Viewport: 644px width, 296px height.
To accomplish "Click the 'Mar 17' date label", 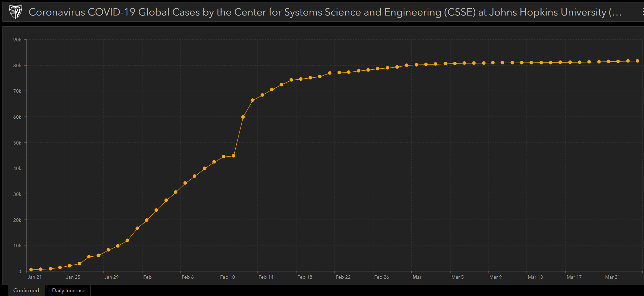I will 574,277.
